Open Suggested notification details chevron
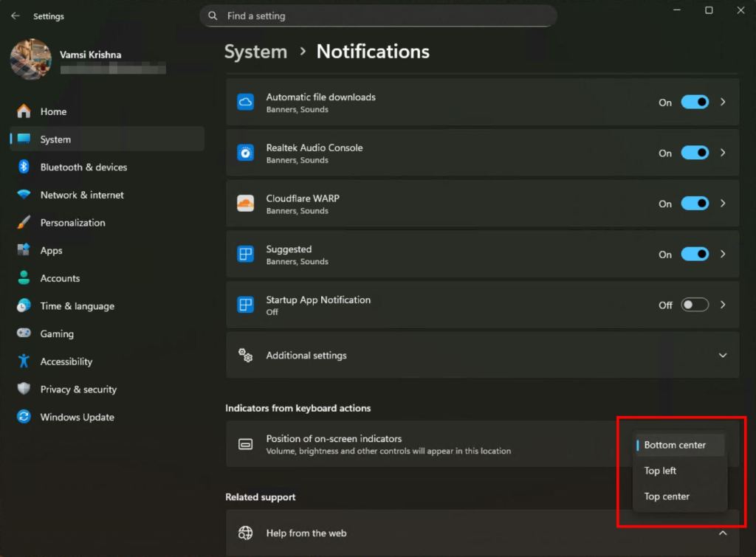The image size is (756, 557). [723, 254]
